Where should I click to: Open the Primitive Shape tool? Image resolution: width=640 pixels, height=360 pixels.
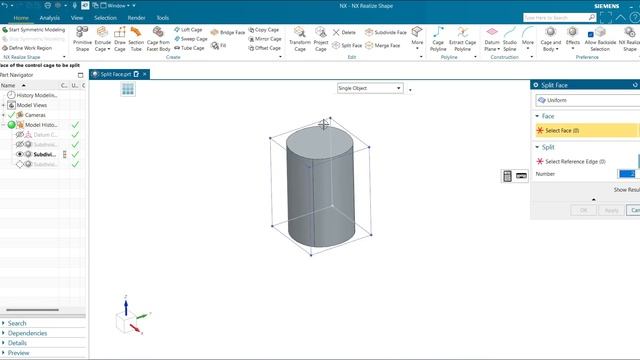(x=82, y=39)
